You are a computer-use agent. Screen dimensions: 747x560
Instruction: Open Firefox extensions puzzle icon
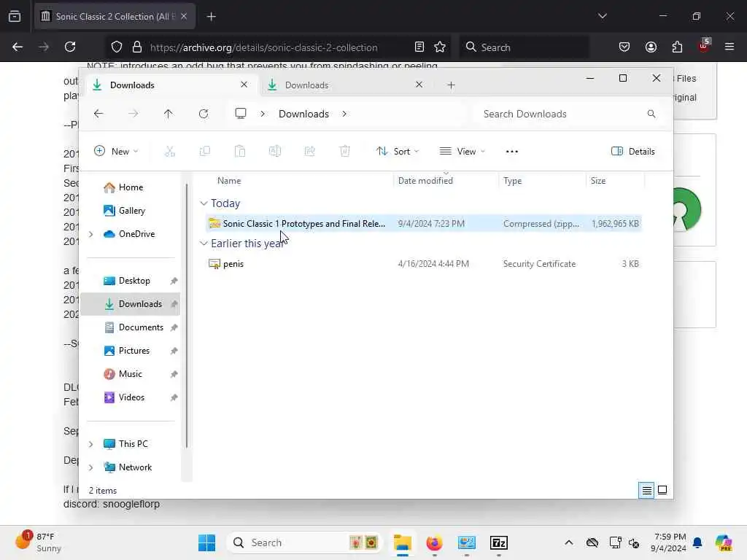[x=677, y=47]
